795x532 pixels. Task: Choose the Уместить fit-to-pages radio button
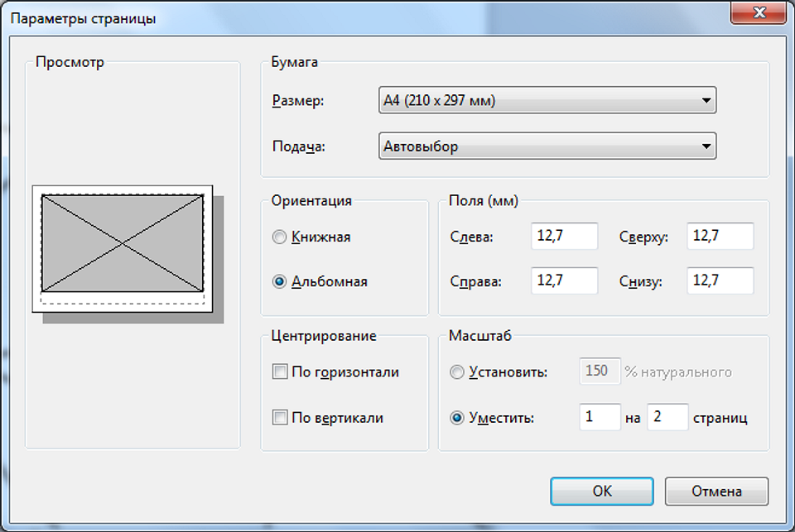tap(457, 418)
